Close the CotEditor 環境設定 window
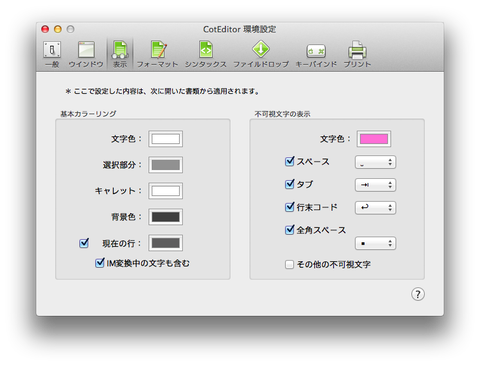The height and width of the screenshot is (366, 480). [x=45, y=29]
